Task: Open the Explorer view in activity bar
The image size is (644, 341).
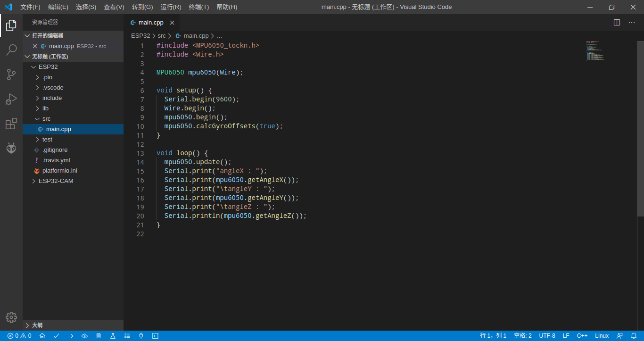Action: [x=11, y=25]
